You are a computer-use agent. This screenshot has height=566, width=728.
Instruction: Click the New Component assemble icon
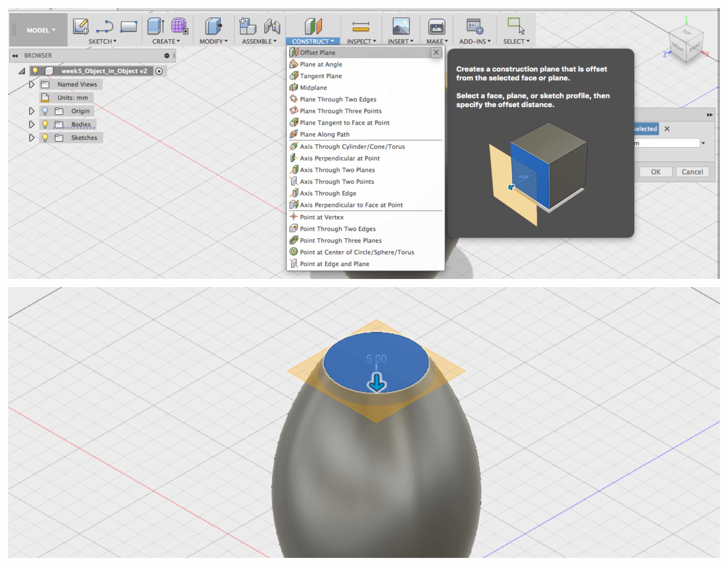pos(247,26)
